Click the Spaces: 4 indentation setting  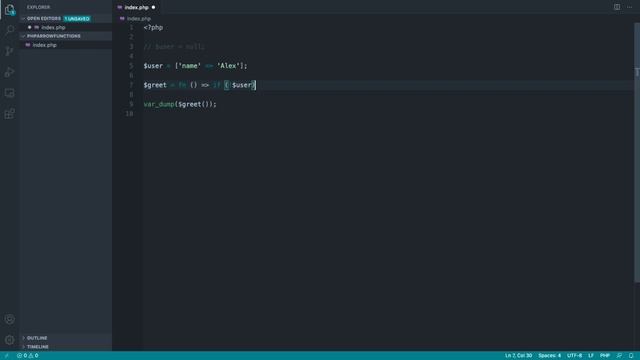coord(549,356)
